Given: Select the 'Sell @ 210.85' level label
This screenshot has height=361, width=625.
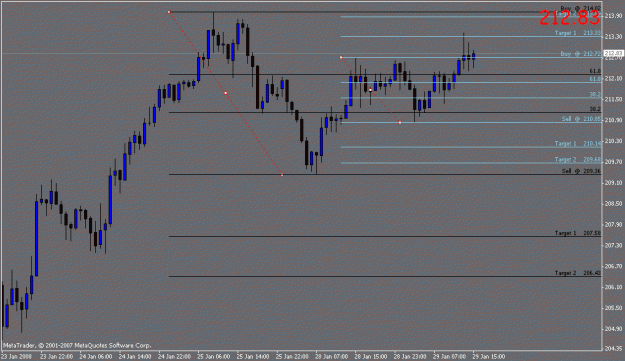Looking at the screenshot, I should 581,119.
